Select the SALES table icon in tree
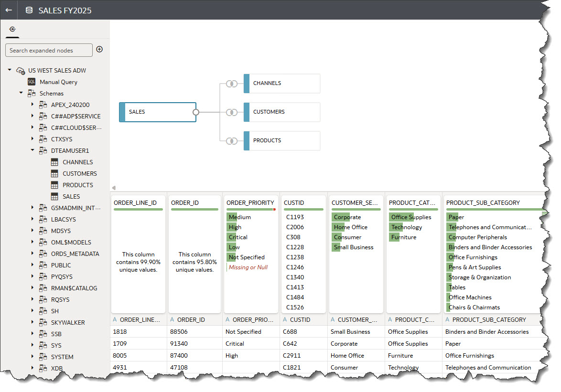Viewport: 561px width, 392px height. point(54,196)
